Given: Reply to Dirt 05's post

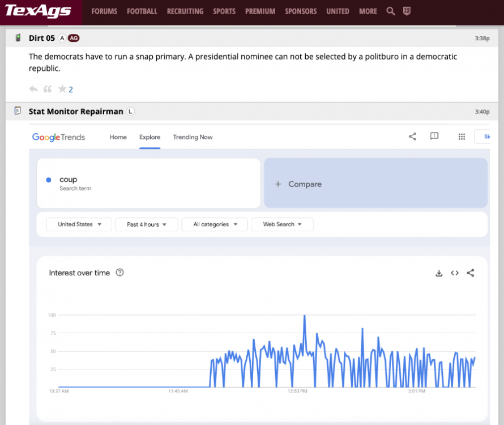Looking at the screenshot, I should (33, 89).
